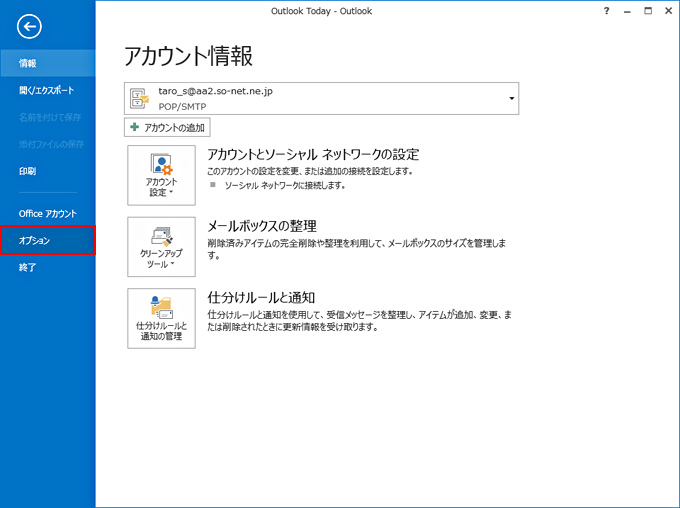Image resolution: width=680 pixels, height=508 pixels.
Task: Open the アカウント設定 account settings button
Action: pyautogui.click(x=161, y=175)
